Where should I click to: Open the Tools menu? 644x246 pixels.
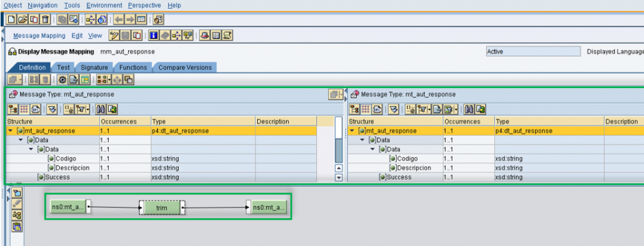72,5
